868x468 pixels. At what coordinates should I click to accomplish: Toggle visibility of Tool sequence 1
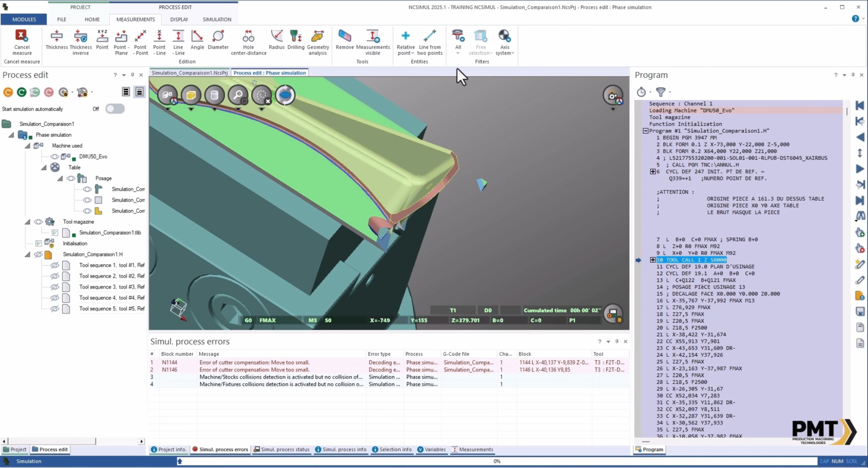[x=54, y=265]
